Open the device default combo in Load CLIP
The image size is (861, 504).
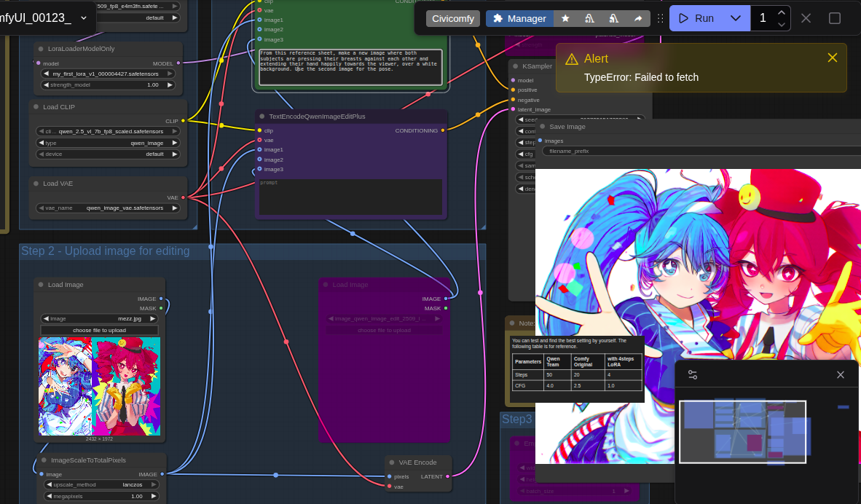(x=108, y=154)
